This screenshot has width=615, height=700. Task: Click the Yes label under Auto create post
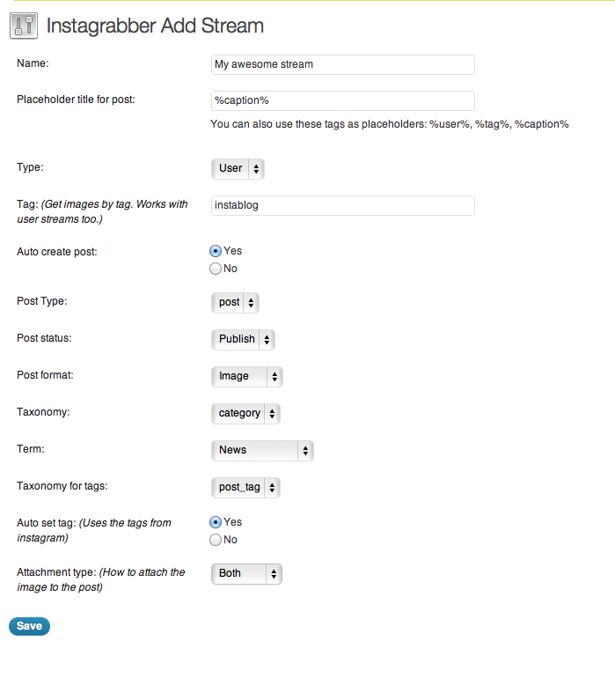point(233,251)
